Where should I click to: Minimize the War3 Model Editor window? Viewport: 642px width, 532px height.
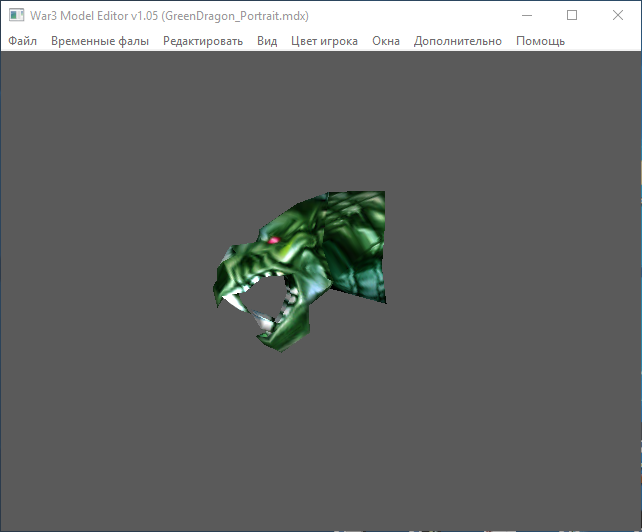click(527, 15)
